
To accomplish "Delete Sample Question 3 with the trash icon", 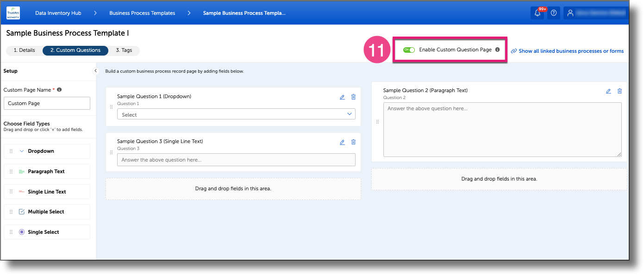I will pyautogui.click(x=353, y=142).
